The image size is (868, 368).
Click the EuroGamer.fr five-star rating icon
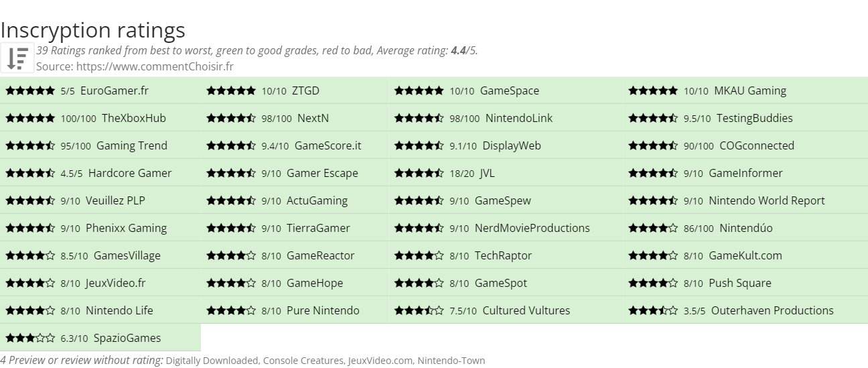tap(30, 90)
